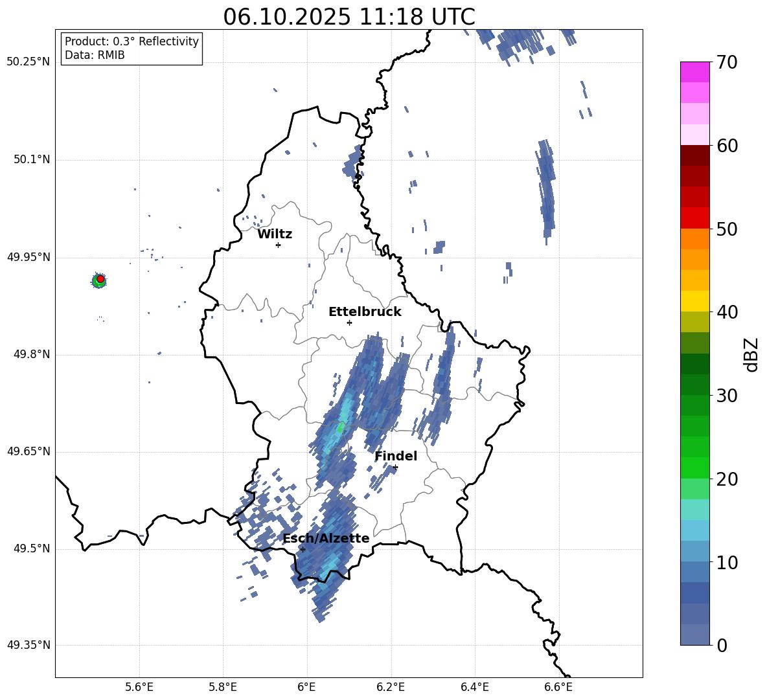
Task: Pick the orange swatch just below 50
Action: 694,239
